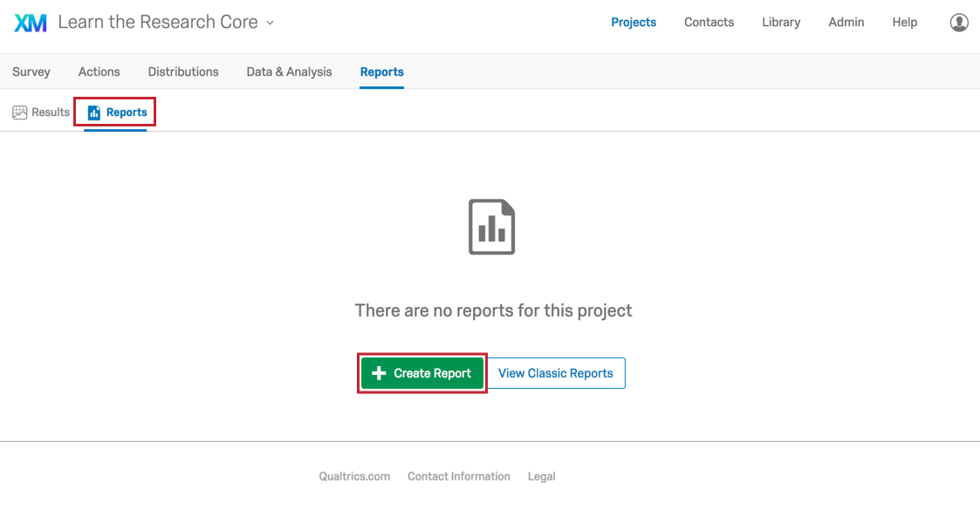Viewport: 980px width, 531px height.
Task: Select the main Reports tab
Action: tap(381, 71)
